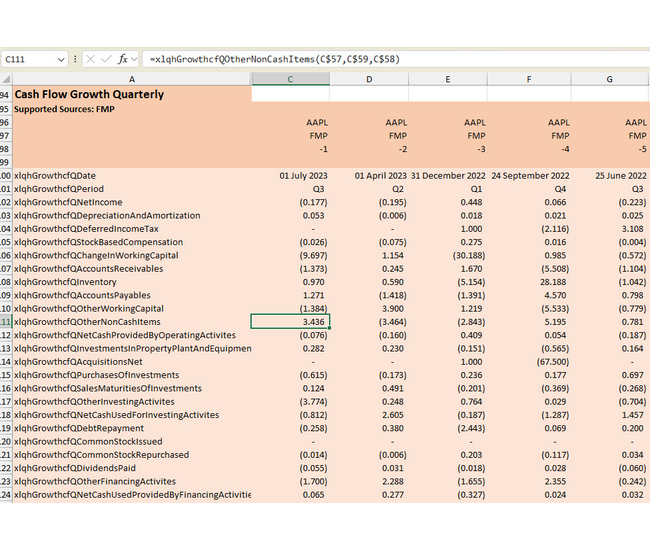Click the xlqhGrowthcfQSalesMaturitiesOfInvestments label
The height and width of the screenshot is (550, 650).
(x=108, y=388)
